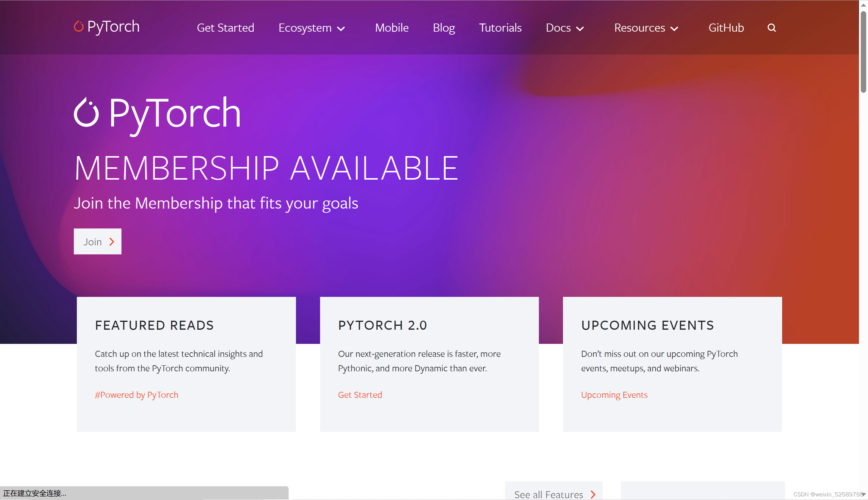Click the scrollbar up arrow
The height and width of the screenshot is (500, 868).
pyautogui.click(x=863, y=5)
